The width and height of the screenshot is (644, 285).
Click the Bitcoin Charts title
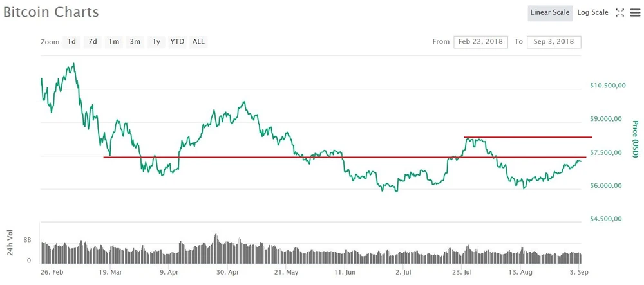point(51,12)
